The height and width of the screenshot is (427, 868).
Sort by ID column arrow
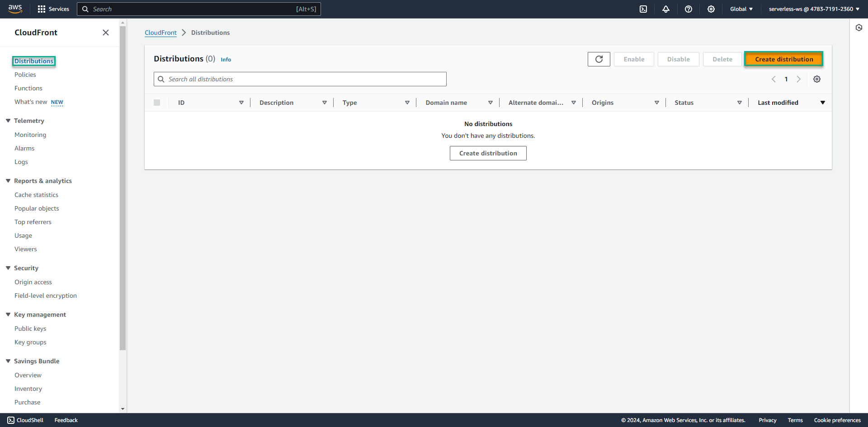click(241, 103)
